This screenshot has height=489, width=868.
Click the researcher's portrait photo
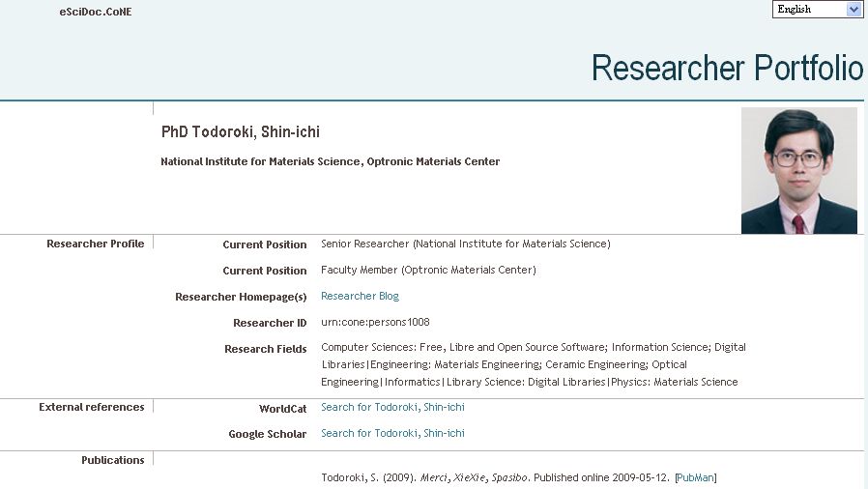(x=798, y=170)
